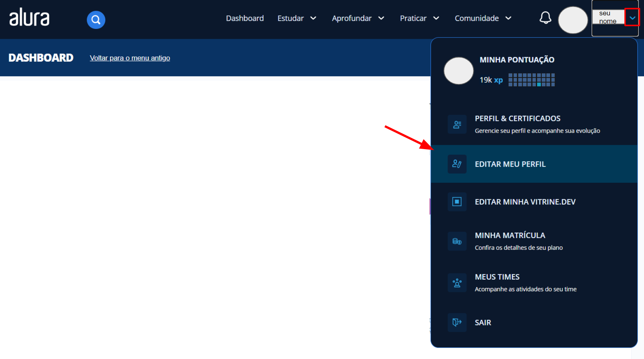This screenshot has width=644, height=359.
Task: Click Voltar para o menu antigo link
Action: tap(130, 58)
